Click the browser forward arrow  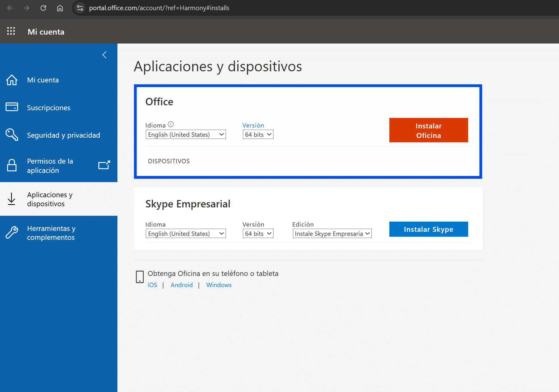27,8
